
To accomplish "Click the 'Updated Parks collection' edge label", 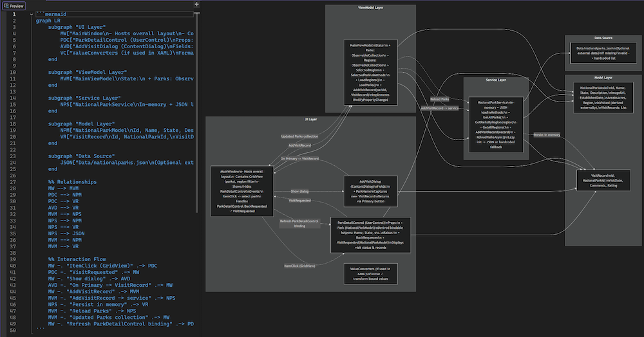I will [x=299, y=136].
